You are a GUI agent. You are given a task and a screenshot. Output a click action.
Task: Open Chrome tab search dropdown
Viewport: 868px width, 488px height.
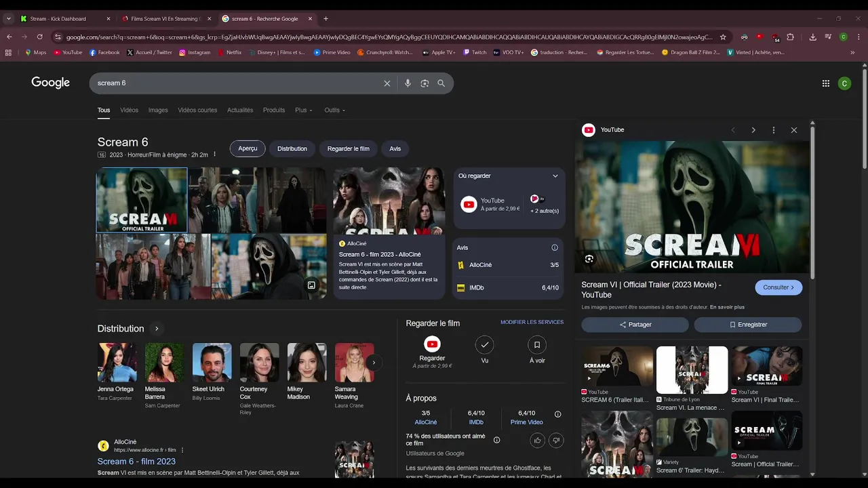(9, 19)
